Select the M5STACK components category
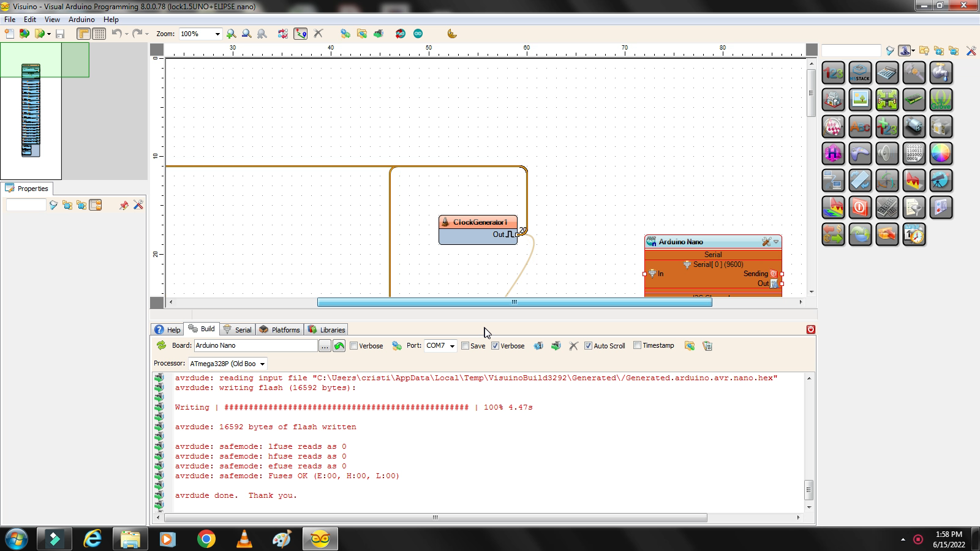 [861, 73]
